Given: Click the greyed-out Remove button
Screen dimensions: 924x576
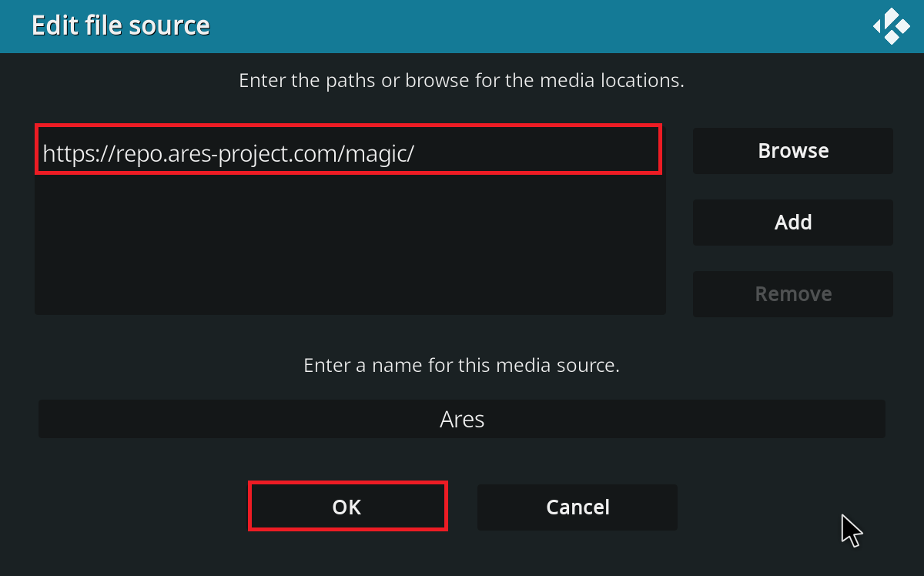Looking at the screenshot, I should click(x=793, y=294).
